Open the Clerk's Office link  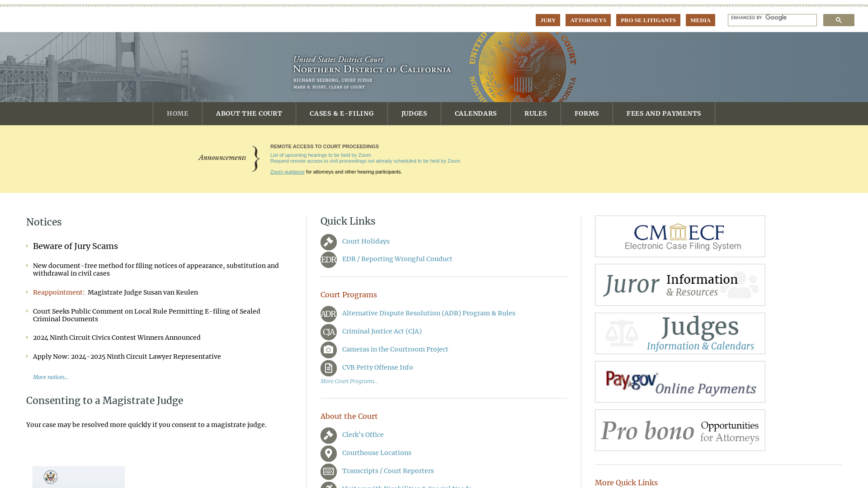point(363,435)
